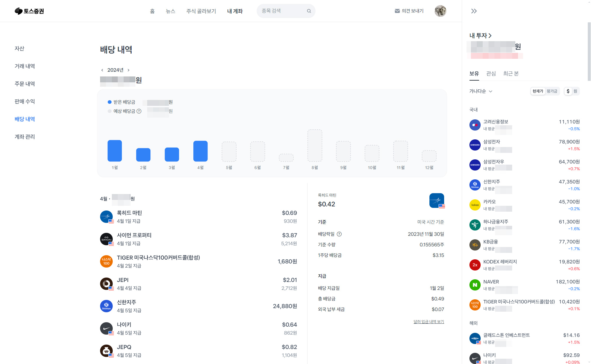Open the 가나다순 sort dropdown
The width and height of the screenshot is (591, 364).
[x=481, y=91]
